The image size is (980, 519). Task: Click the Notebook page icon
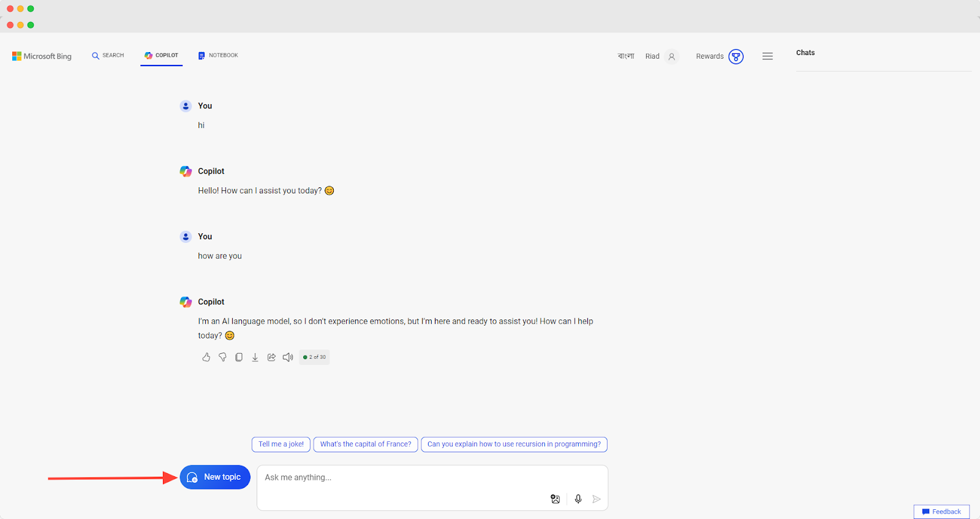(x=202, y=56)
